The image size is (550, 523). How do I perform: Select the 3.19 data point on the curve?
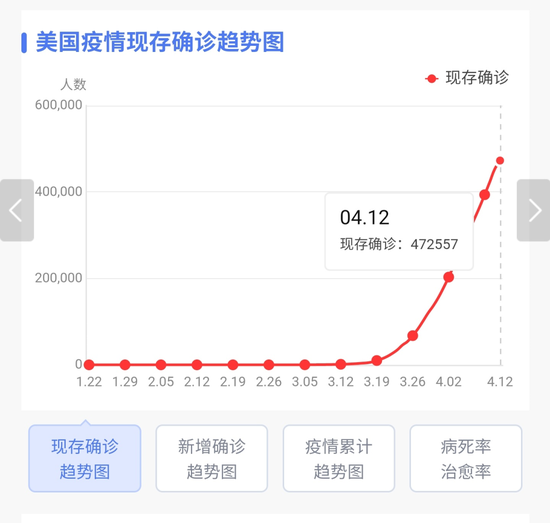tap(377, 360)
